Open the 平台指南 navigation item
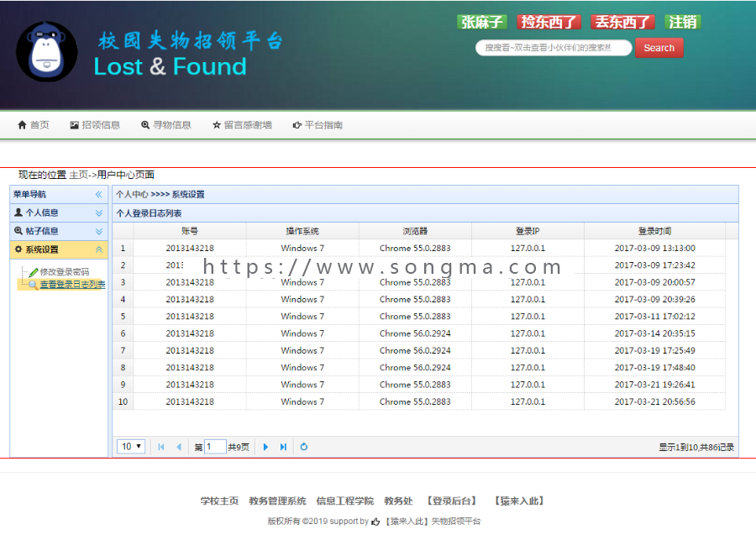The image size is (756, 535). pos(318,125)
